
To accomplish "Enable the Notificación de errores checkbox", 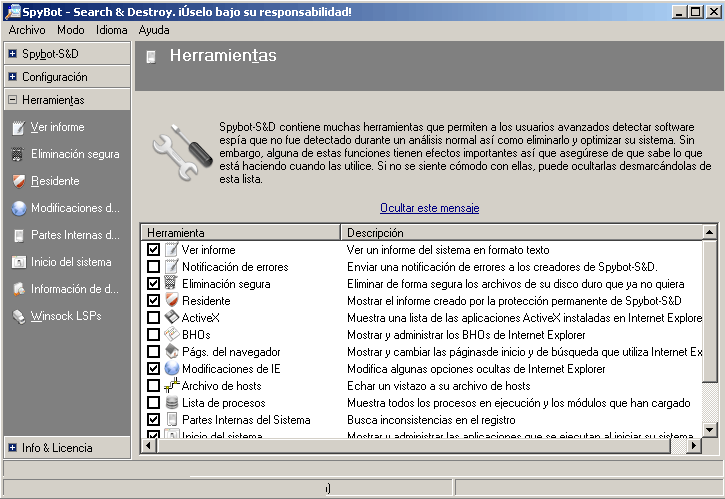I will click(x=153, y=267).
